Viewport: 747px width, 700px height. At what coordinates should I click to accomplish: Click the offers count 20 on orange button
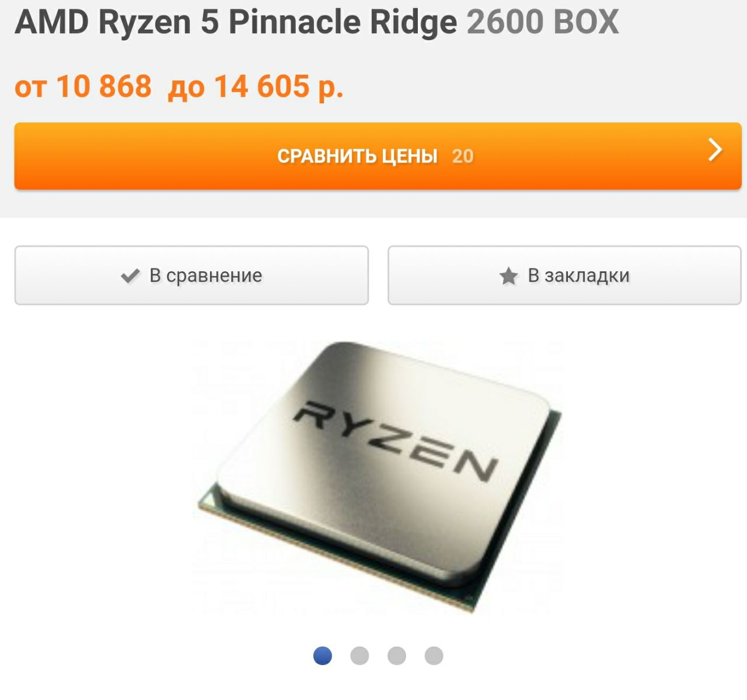tap(463, 156)
